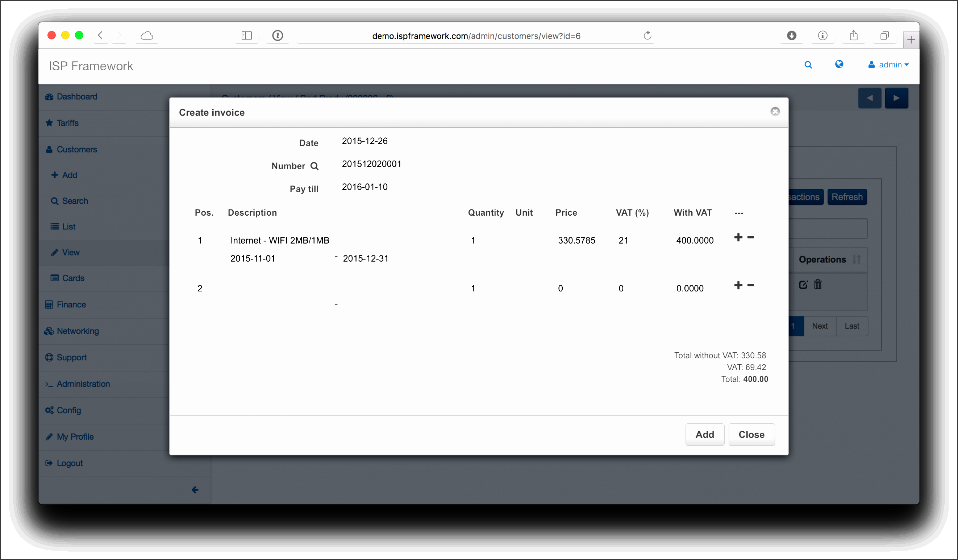Click Add to create the invoice
958x560 pixels.
coord(705,434)
